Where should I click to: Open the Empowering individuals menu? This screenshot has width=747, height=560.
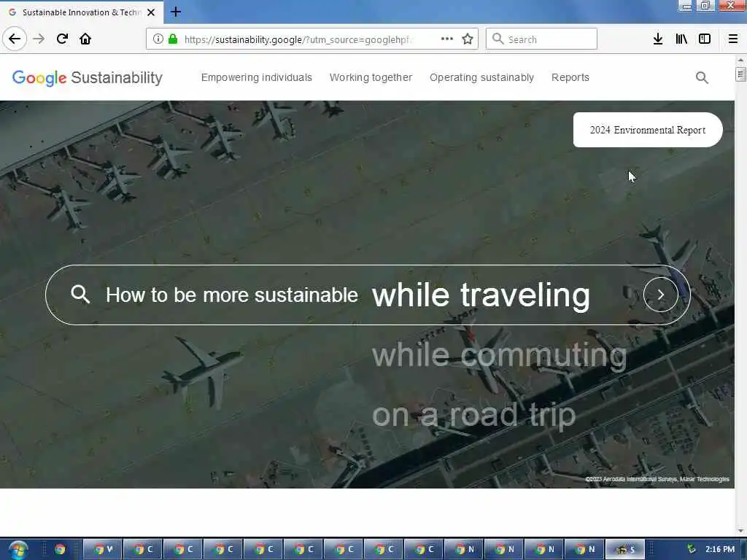pos(256,77)
